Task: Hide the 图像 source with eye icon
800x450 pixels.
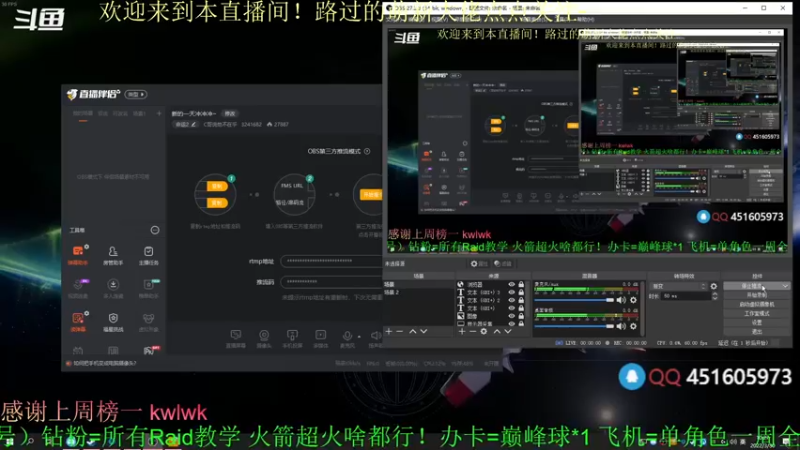Action: coord(511,316)
